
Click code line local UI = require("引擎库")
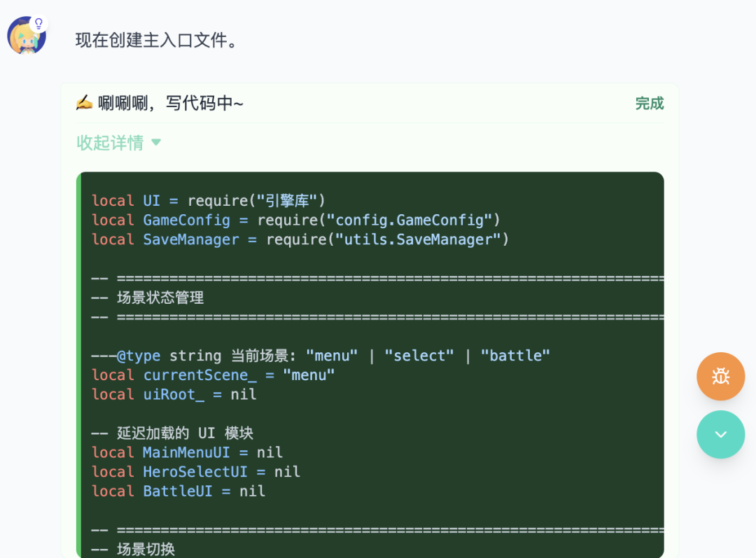pyautogui.click(x=209, y=201)
